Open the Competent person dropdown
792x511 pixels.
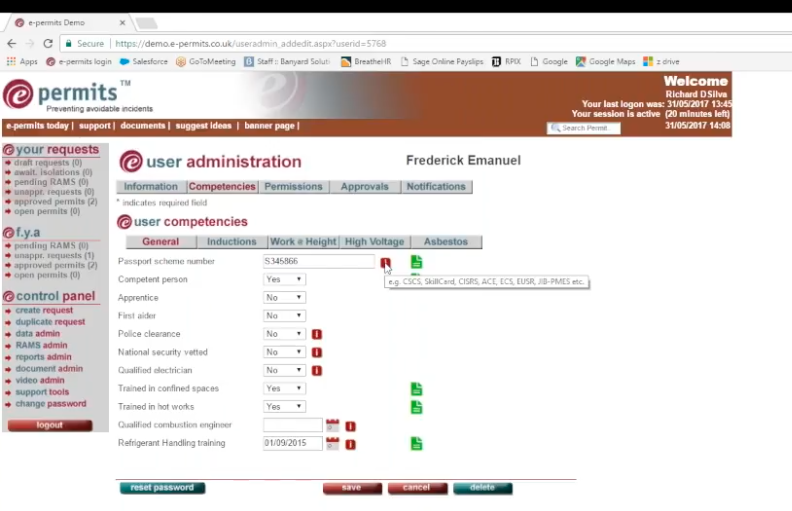point(284,279)
